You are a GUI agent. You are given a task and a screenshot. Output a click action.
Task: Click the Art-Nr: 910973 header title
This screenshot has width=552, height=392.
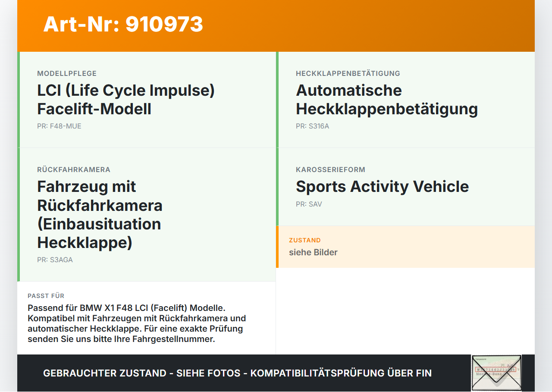point(123,24)
